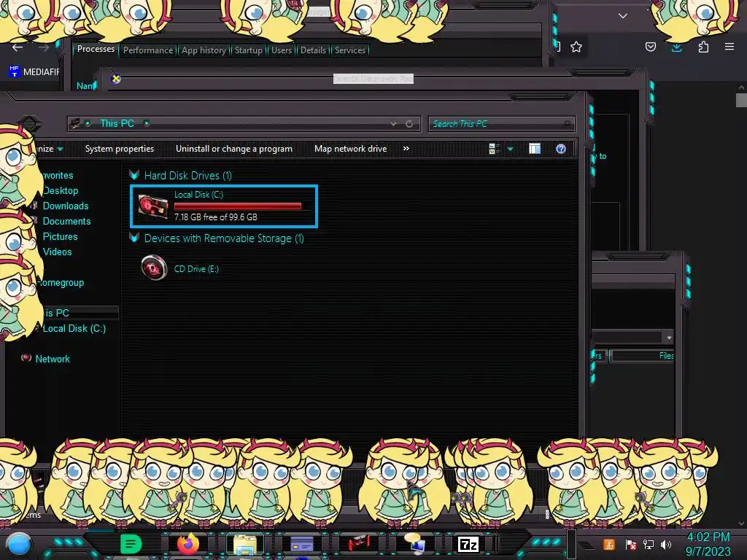Open the volume speaker tray icon
Image resolution: width=747 pixels, height=560 pixels.
[666, 544]
